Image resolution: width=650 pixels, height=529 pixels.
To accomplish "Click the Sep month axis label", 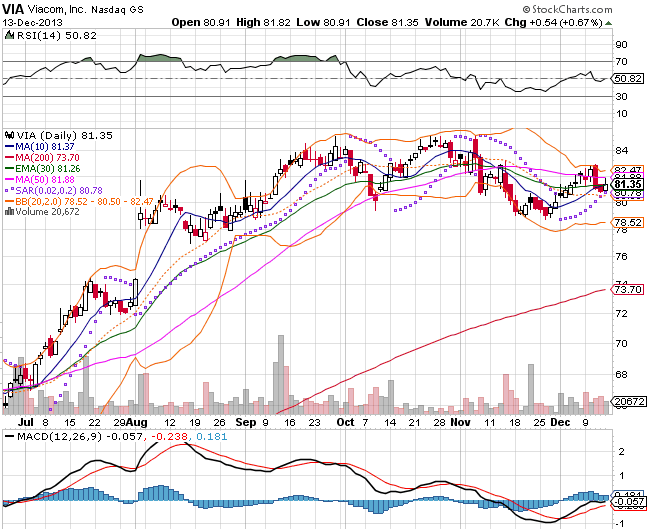I will point(245,422).
